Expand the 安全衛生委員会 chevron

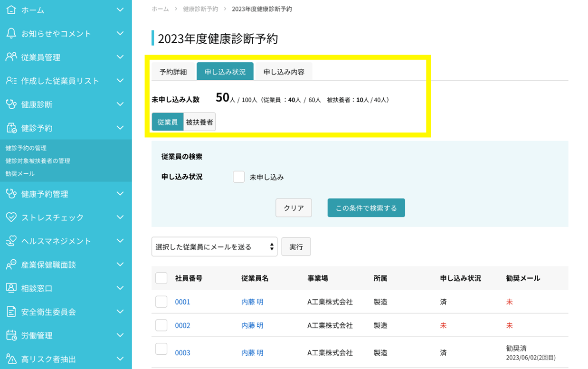tap(120, 312)
